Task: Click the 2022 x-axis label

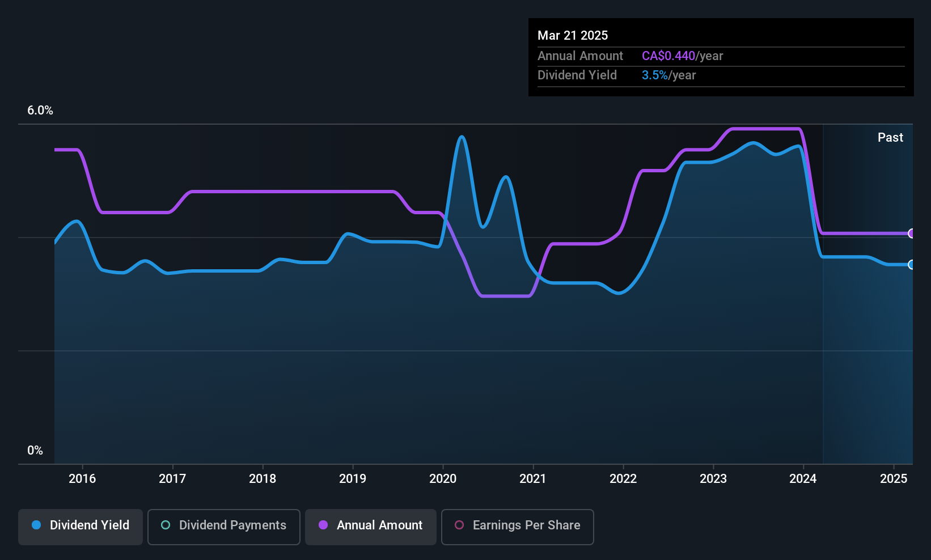Action: 623,478
